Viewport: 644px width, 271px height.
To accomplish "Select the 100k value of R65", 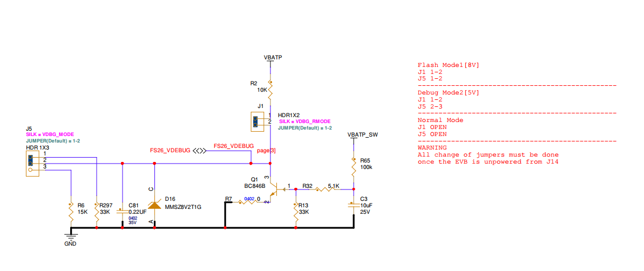I will tap(366, 167).
